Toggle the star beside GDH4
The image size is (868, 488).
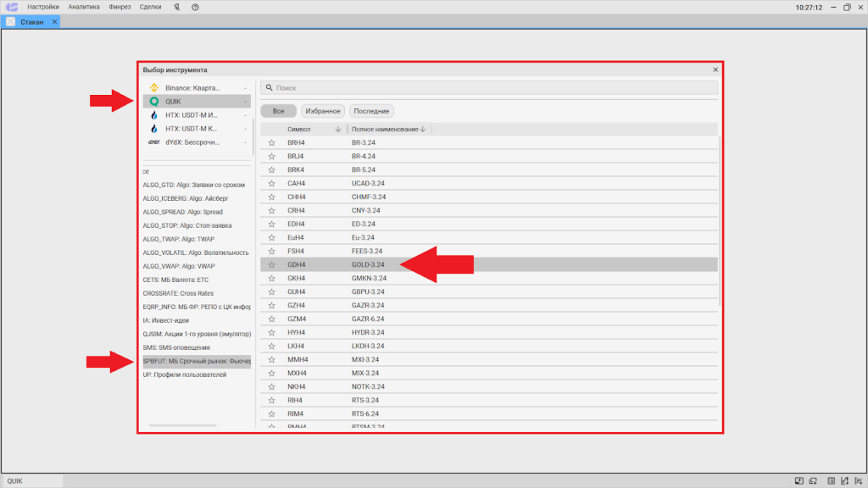tap(272, 264)
